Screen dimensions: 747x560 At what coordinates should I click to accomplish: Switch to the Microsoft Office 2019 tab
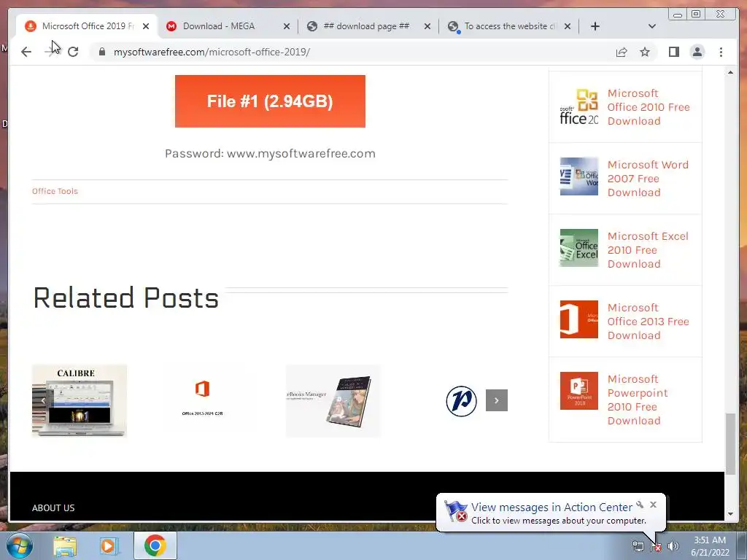pos(86,26)
